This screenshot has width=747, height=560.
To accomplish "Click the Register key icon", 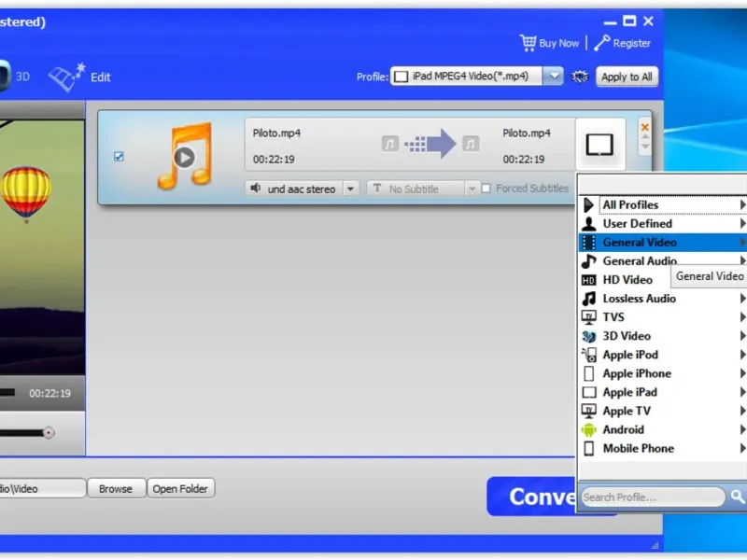I will [601, 43].
